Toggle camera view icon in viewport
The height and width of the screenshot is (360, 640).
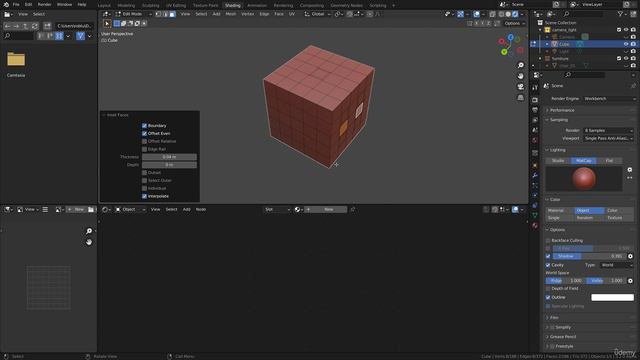(x=520, y=87)
